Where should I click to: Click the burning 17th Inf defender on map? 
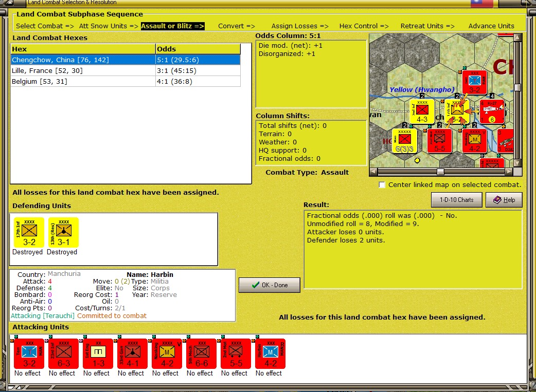click(x=457, y=111)
